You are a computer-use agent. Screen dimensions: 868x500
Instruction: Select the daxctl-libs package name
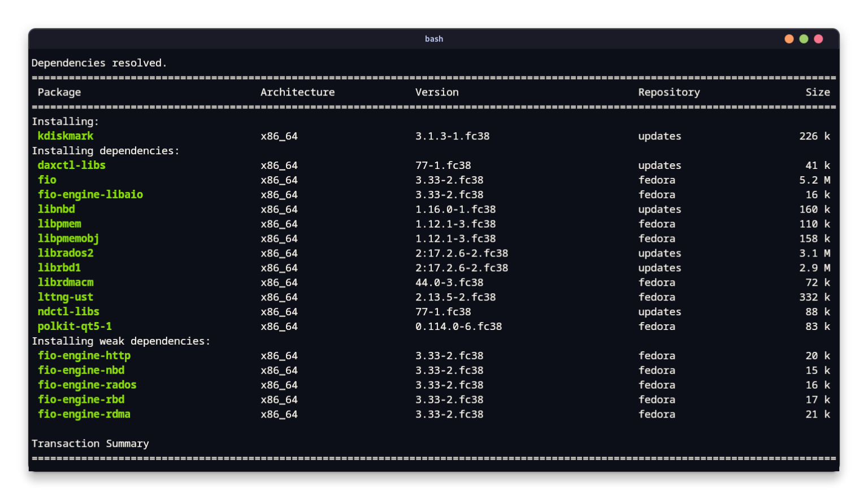(x=71, y=165)
